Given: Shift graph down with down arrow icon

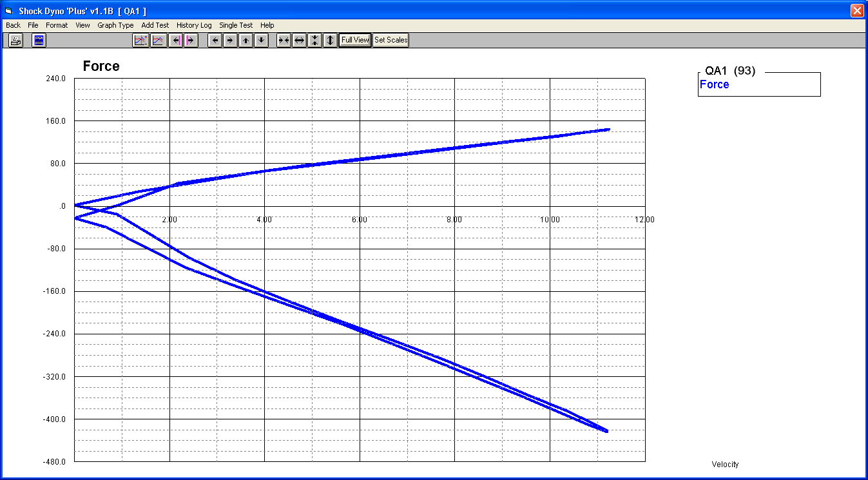Looking at the screenshot, I should pos(260,40).
